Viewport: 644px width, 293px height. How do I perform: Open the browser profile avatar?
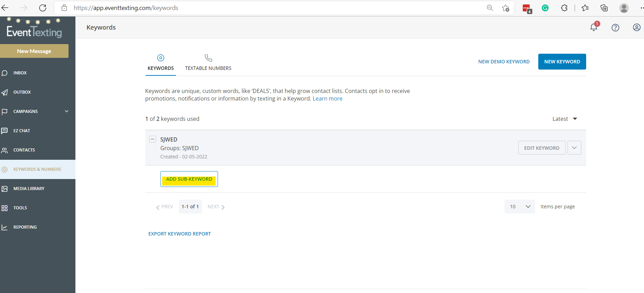click(624, 8)
